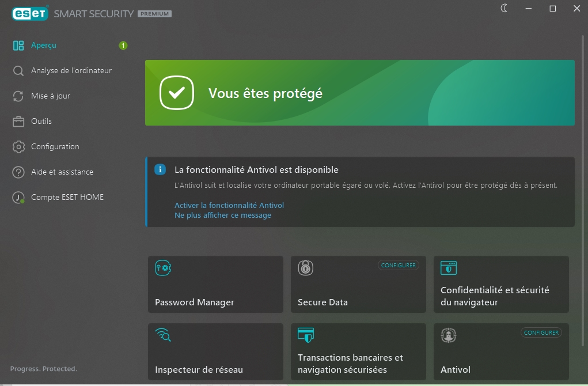Select the Secure Data padlock icon
The width and height of the screenshot is (588, 386).
(x=305, y=267)
